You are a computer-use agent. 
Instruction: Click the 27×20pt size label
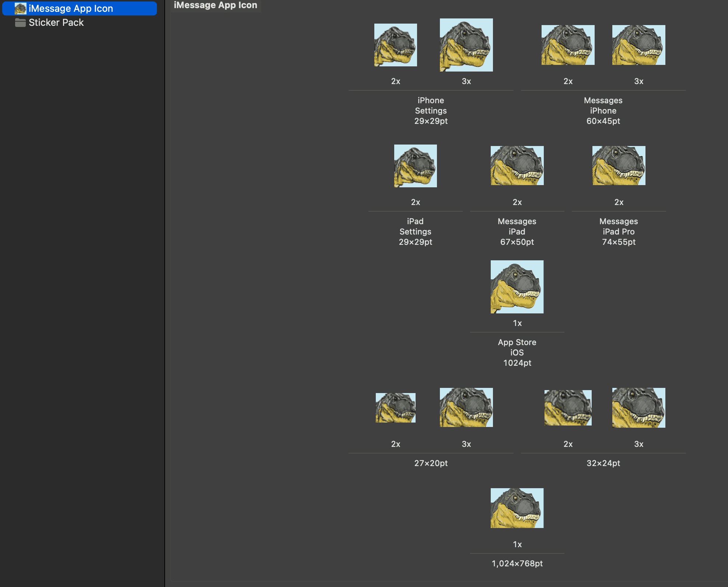coord(431,463)
